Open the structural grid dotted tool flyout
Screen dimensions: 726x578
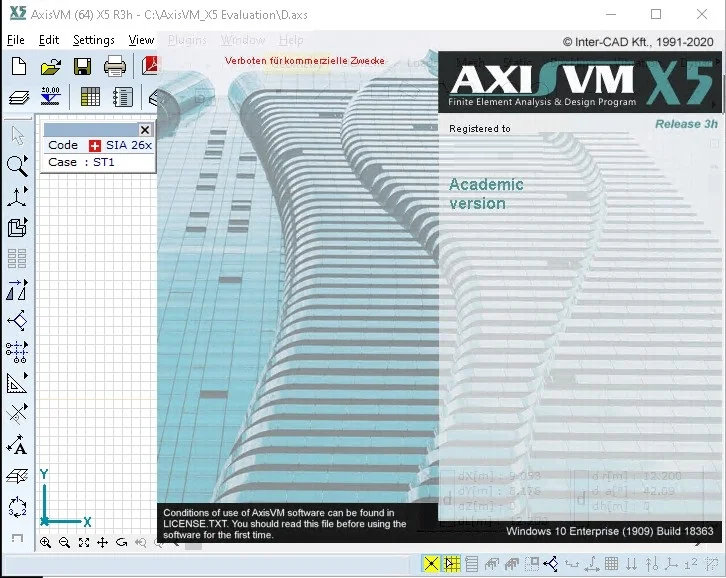(17, 352)
